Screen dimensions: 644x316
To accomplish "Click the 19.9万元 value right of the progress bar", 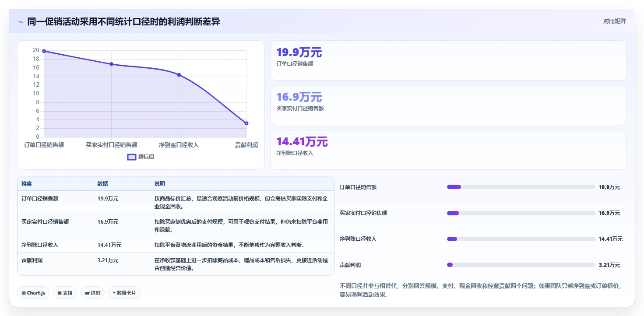I will 609,187.
